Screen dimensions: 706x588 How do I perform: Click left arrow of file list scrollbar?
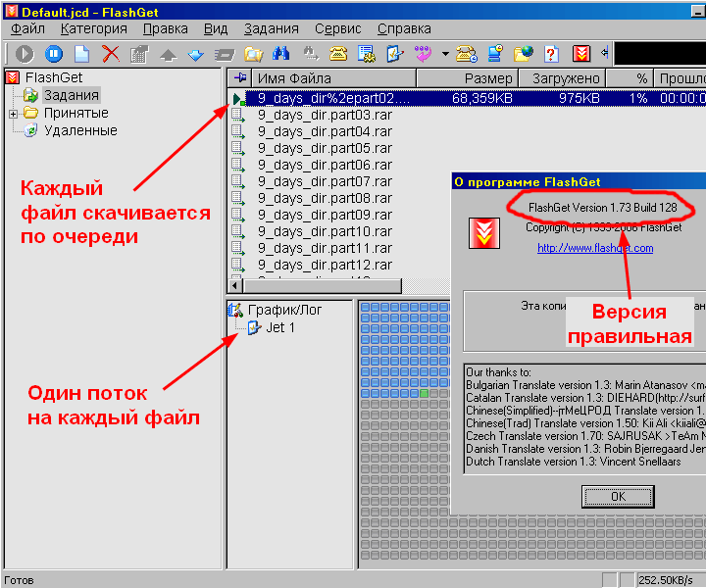[235, 285]
